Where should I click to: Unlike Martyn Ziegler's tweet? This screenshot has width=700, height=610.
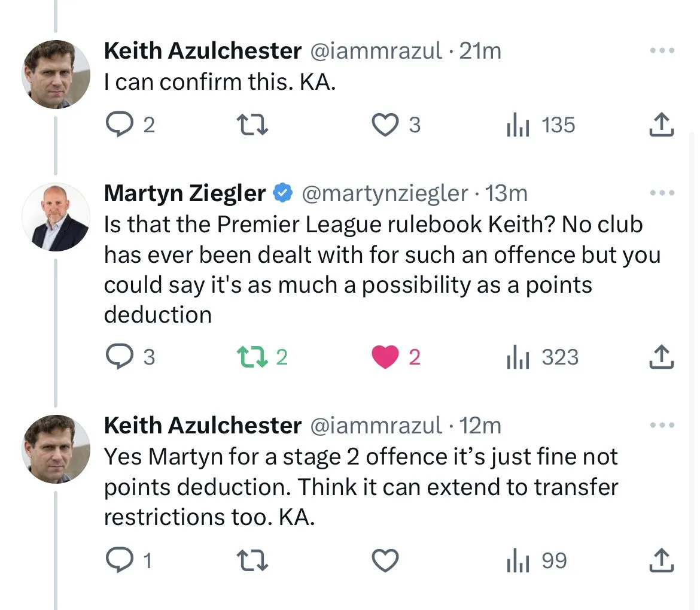386,357
